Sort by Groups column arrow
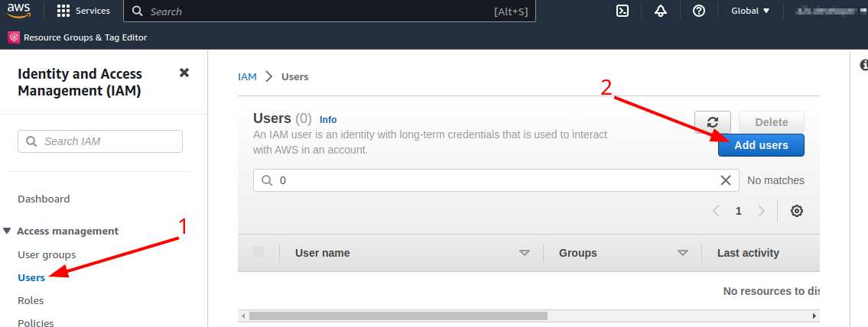868x327 pixels. [683, 253]
